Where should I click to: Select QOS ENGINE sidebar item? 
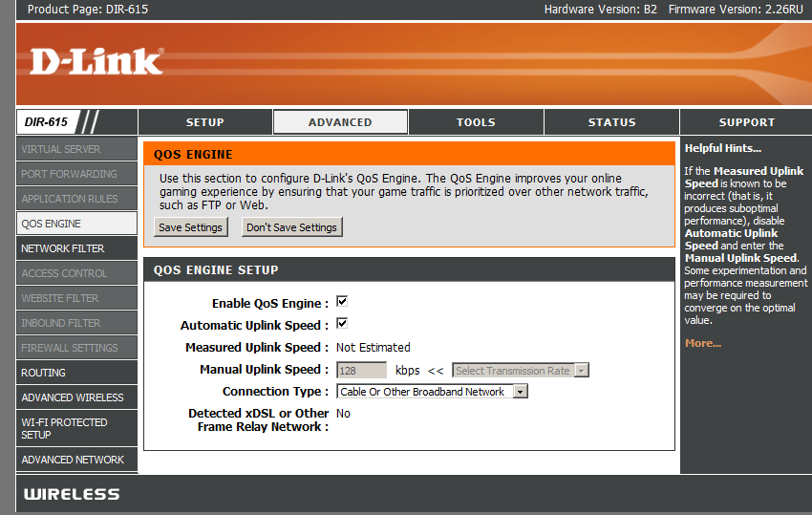[76, 224]
